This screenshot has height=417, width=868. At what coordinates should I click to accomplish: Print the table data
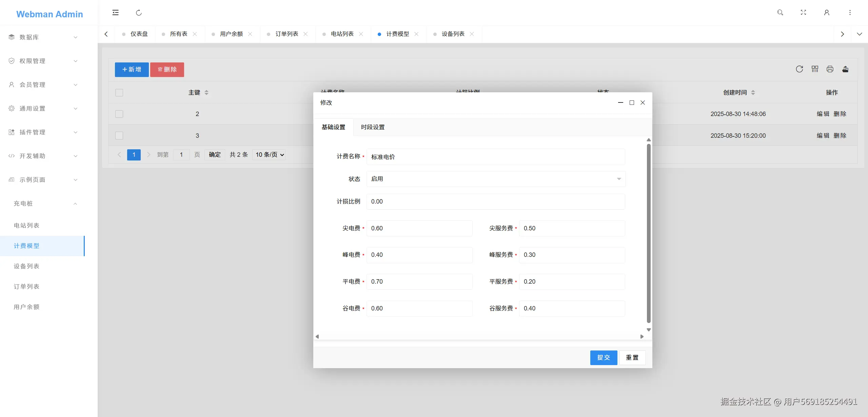click(830, 69)
